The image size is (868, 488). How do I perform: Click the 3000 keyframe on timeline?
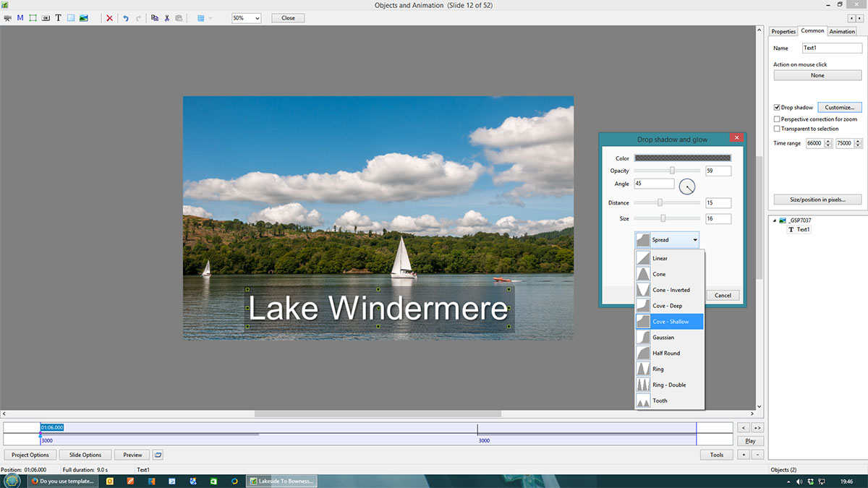click(x=46, y=440)
